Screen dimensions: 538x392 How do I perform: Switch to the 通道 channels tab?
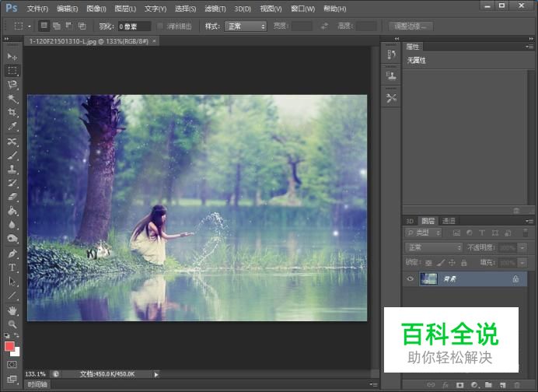(x=449, y=221)
